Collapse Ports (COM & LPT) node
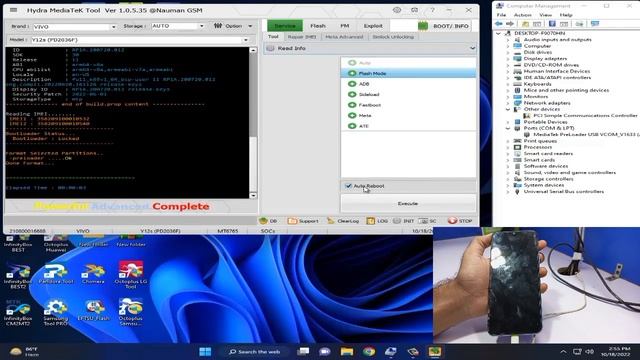 (x=508, y=128)
